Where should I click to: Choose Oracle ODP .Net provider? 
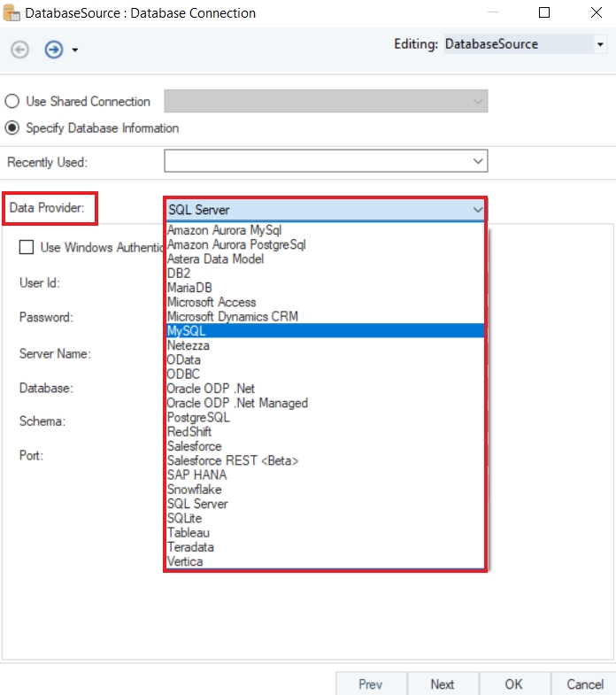pyautogui.click(x=326, y=389)
